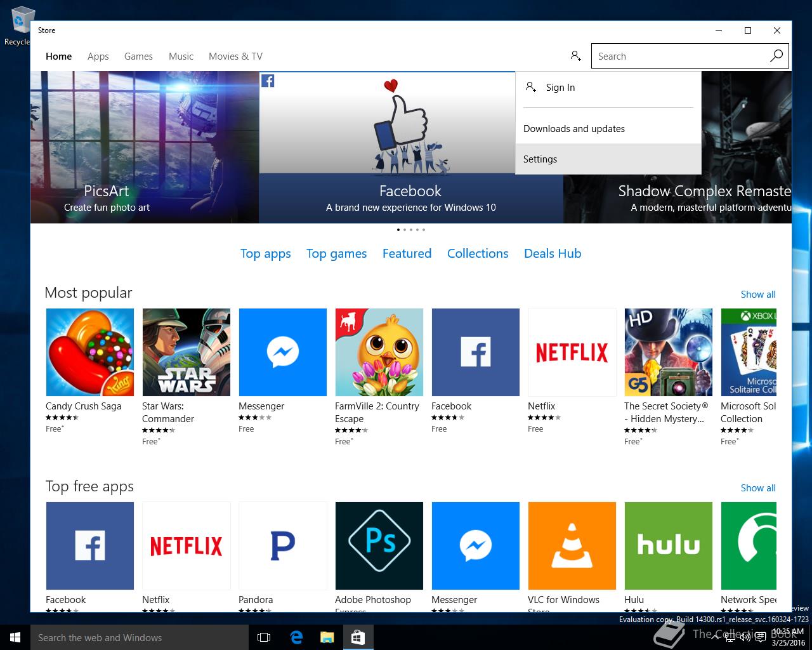Open Netflix tile in Most popular

click(572, 352)
